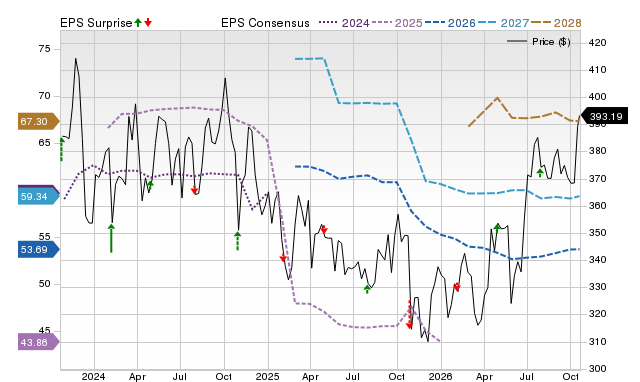Screen dimensions: 640x382
Task: Click the EPS Surprise label
Action: click(x=96, y=23)
